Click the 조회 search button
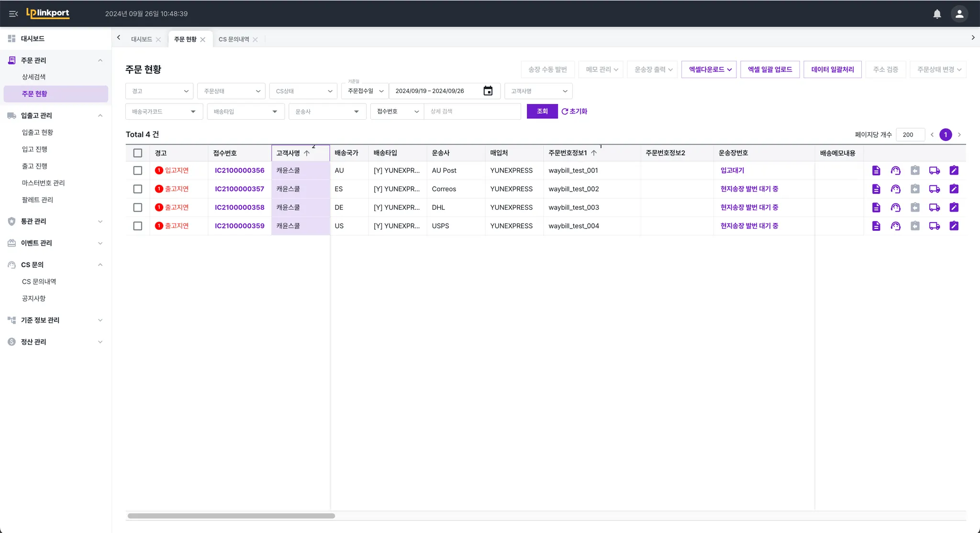 (542, 111)
